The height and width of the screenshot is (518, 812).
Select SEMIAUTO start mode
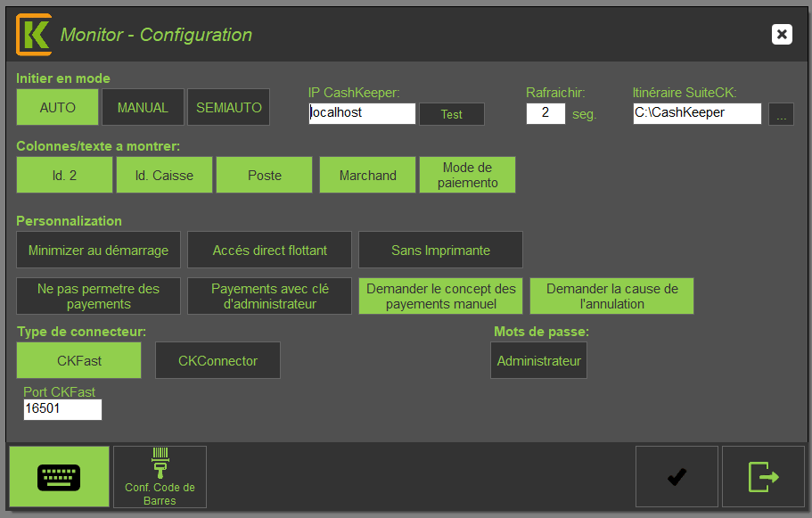228,107
